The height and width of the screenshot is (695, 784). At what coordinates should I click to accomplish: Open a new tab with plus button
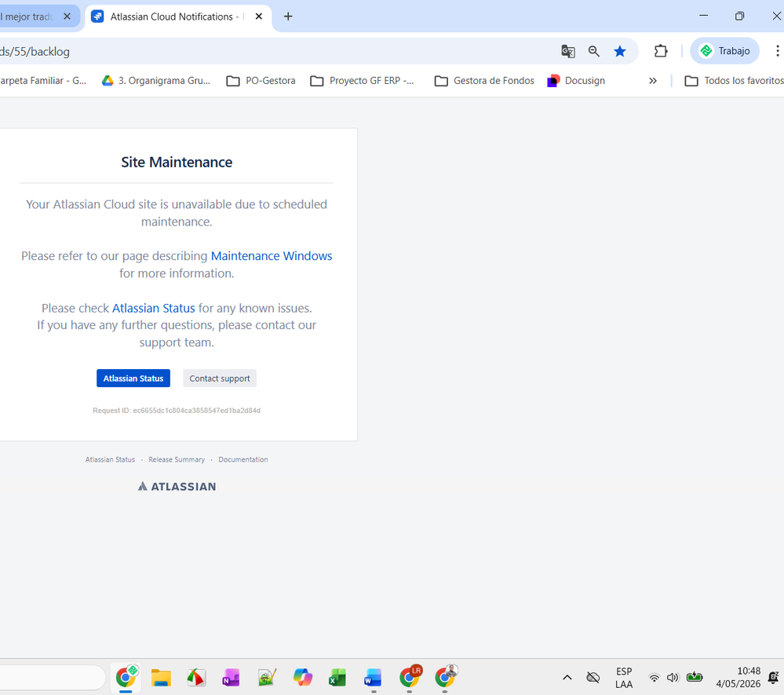pos(288,16)
